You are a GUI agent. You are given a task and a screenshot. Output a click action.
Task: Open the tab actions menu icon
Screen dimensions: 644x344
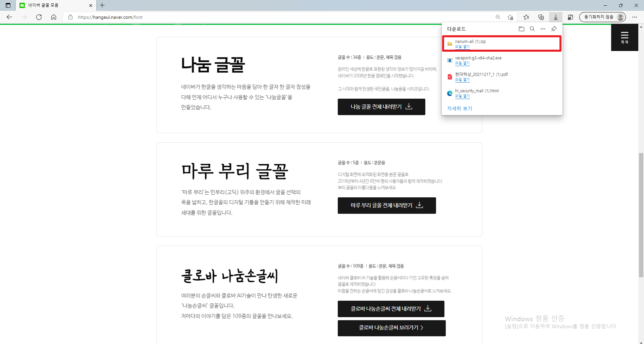(x=8, y=5)
